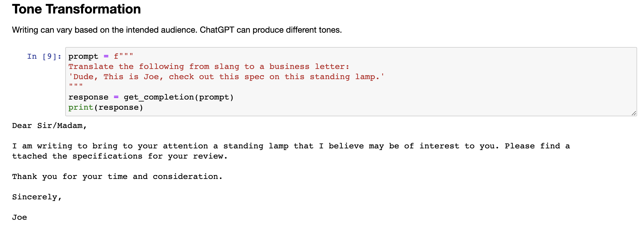The width and height of the screenshot is (644, 232).
Task: Click the print keyword in the code
Action: [x=80, y=107]
